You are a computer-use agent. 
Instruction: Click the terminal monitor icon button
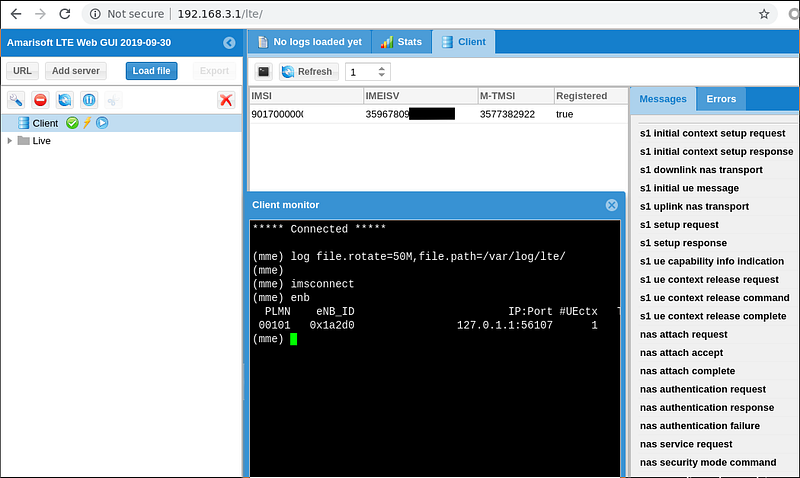pyautogui.click(x=263, y=72)
